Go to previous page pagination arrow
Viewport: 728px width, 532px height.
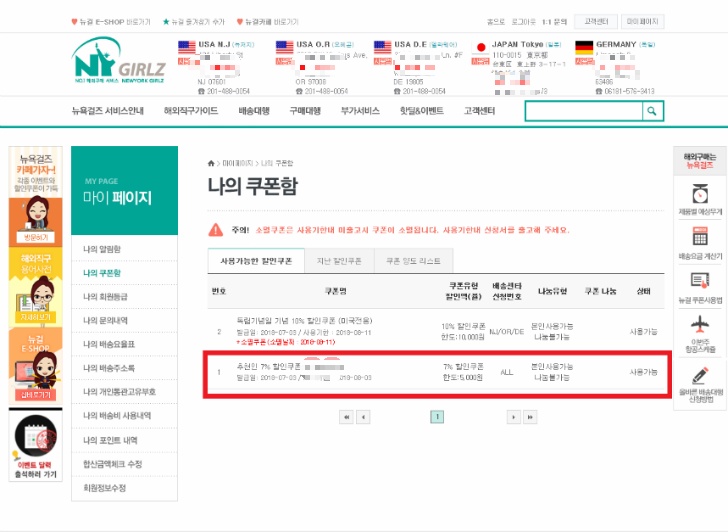tap(363, 417)
